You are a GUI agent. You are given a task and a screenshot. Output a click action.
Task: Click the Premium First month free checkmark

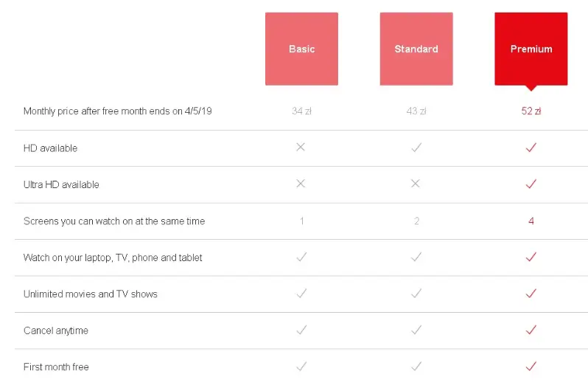point(531,366)
